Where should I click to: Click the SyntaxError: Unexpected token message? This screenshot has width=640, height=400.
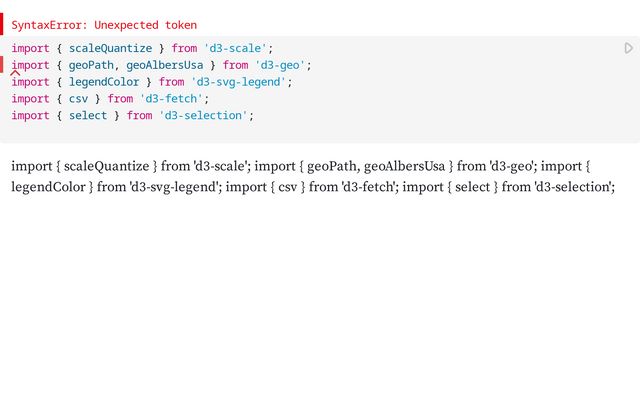coord(104,25)
